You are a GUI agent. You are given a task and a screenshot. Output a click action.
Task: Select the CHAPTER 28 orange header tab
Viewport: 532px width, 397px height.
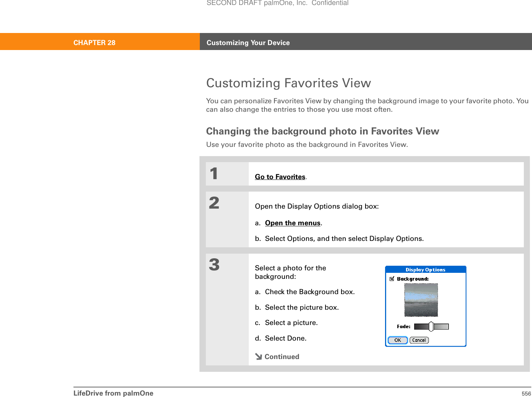[x=94, y=43]
